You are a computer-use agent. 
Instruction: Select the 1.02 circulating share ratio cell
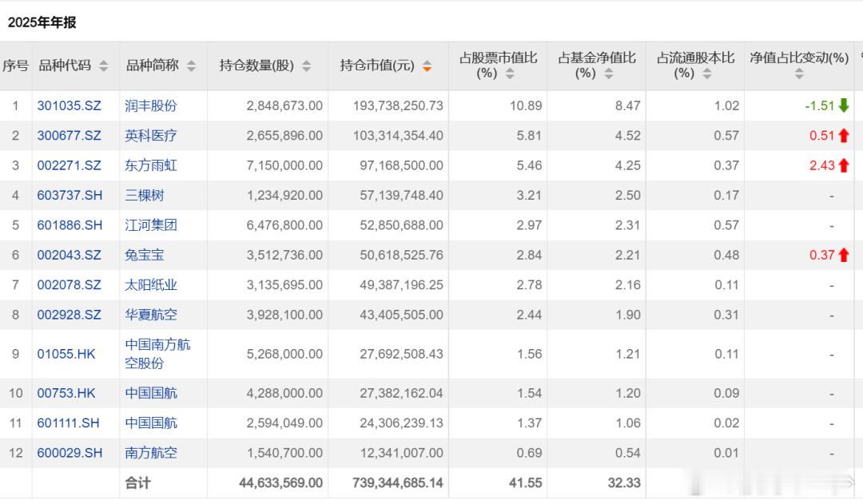point(726,105)
